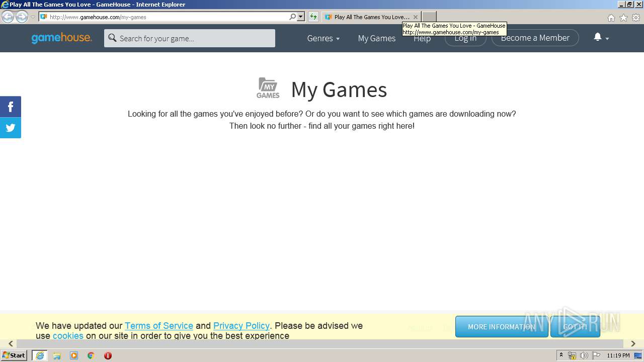Open the Windows Start menu

[14, 355]
